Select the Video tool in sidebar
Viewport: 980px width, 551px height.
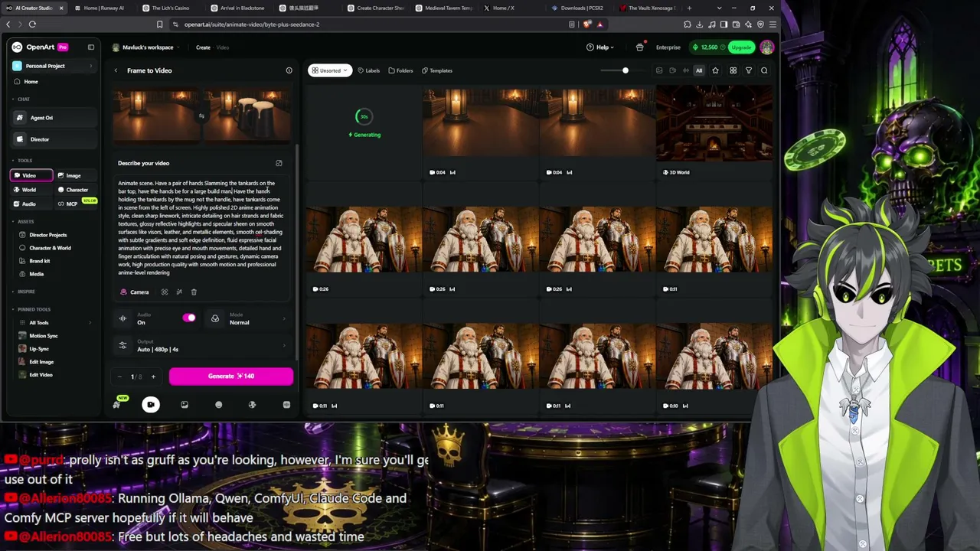(x=31, y=175)
